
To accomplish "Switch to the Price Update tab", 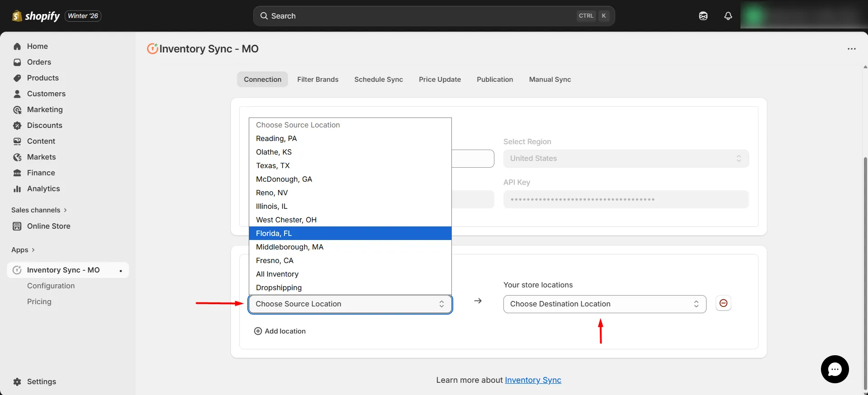I will tap(440, 79).
